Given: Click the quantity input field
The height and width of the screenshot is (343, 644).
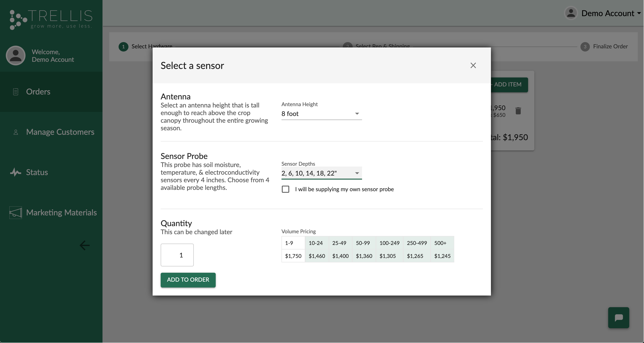Looking at the screenshot, I should [x=177, y=255].
